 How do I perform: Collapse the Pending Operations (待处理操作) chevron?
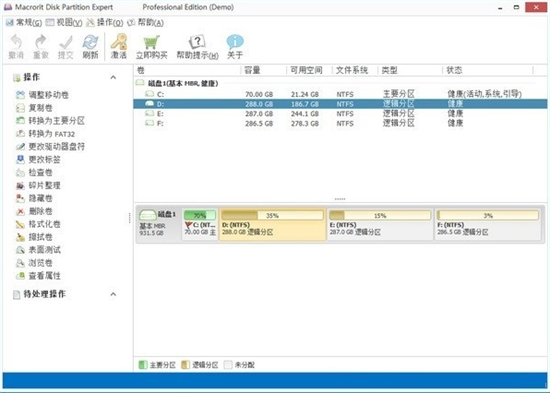click(113, 294)
